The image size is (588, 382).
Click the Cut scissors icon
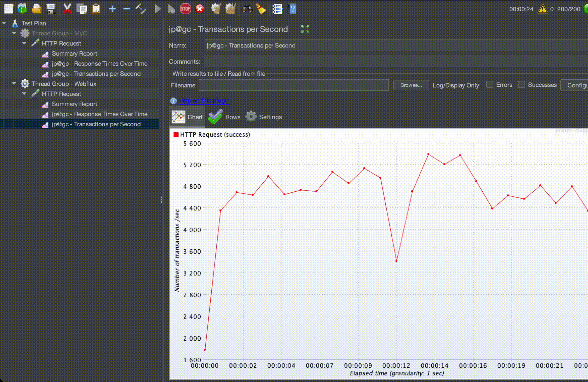pyautogui.click(x=67, y=9)
